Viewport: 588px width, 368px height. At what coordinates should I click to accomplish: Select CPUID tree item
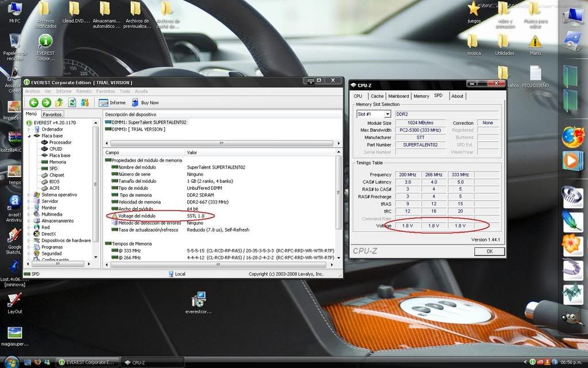tap(56, 149)
